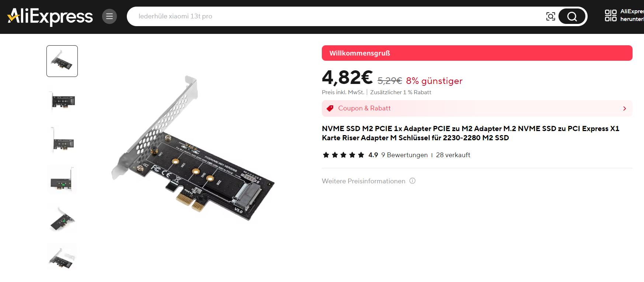The height and width of the screenshot is (282, 644).
Task: Expand the Coupon & Rabatt chevron
Action: [624, 109]
